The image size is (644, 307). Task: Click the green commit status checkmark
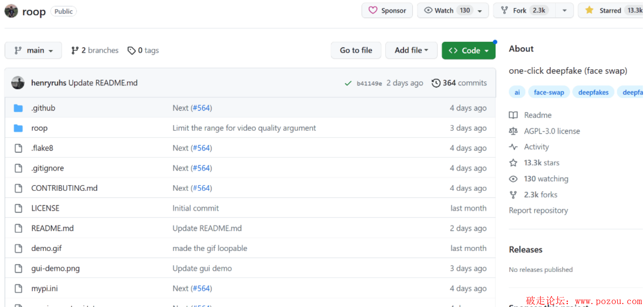point(348,83)
